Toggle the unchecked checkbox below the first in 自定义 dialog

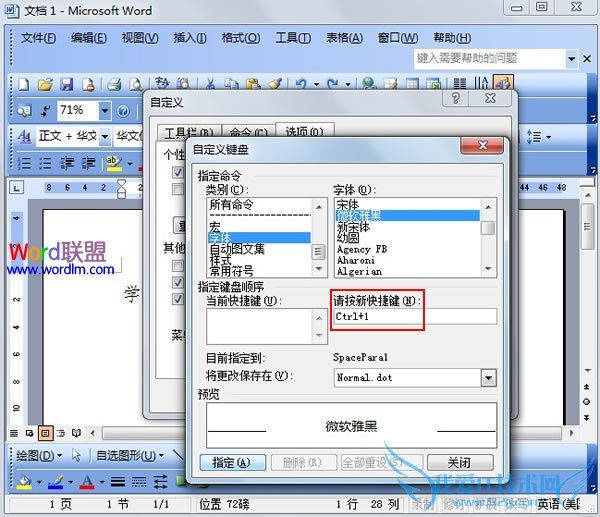(178, 189)
